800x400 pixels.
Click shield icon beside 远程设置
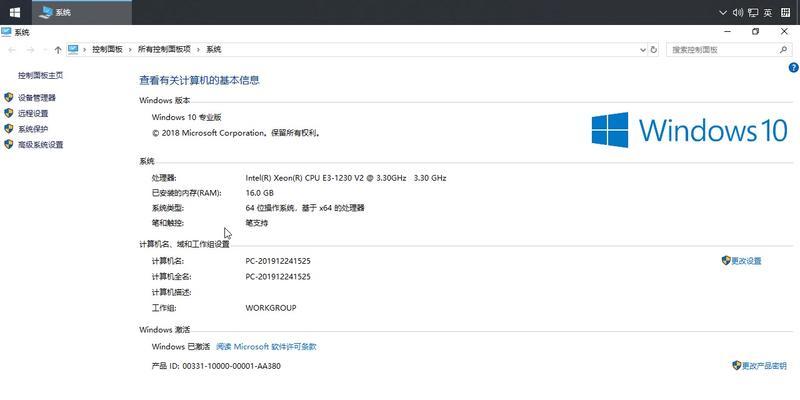9,113
